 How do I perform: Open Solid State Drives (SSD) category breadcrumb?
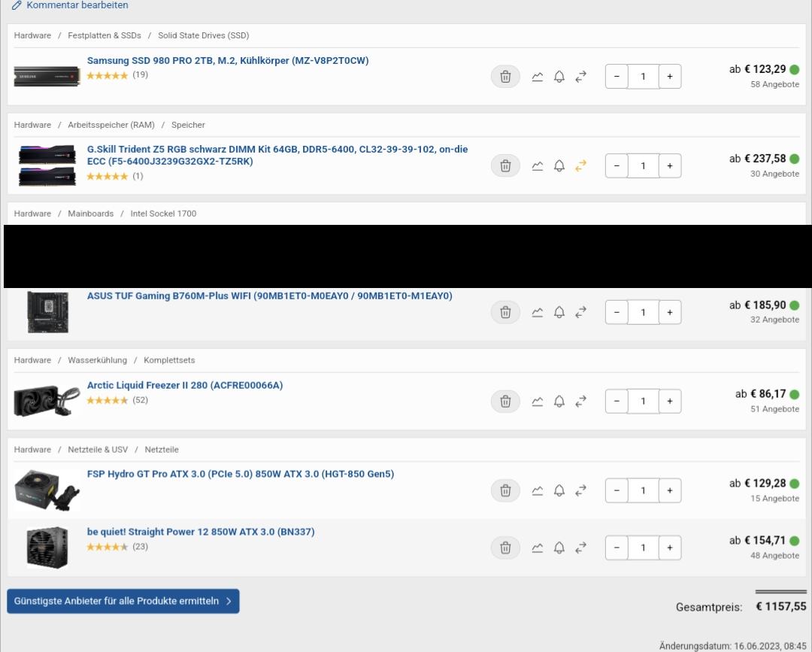(x=204, y=36)
